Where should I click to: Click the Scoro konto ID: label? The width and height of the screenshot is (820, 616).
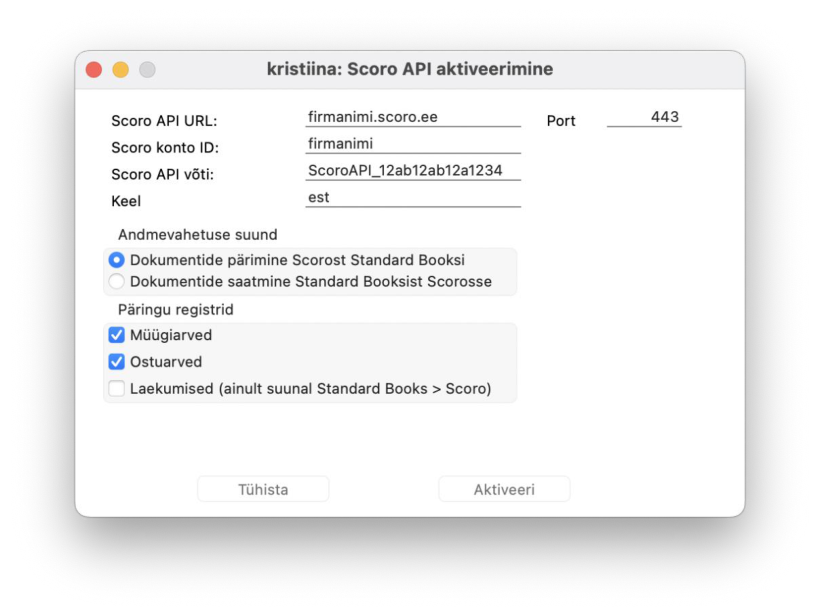tap(165, 147)
